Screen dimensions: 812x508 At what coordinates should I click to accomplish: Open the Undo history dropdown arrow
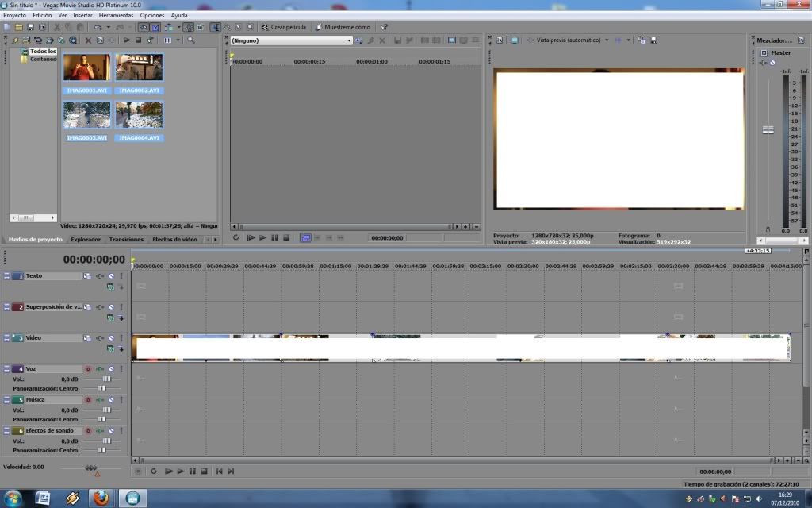(x=108, y=27)
